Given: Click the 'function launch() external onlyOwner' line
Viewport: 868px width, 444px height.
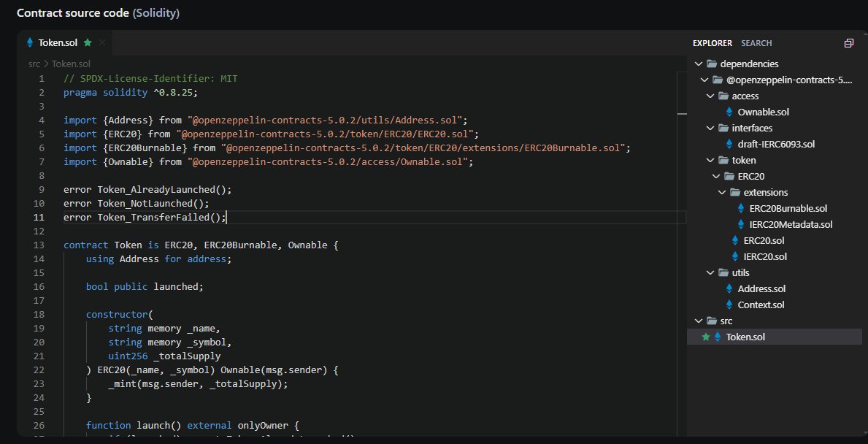Looking at the screenshot, I should click(x=193, y=426).
